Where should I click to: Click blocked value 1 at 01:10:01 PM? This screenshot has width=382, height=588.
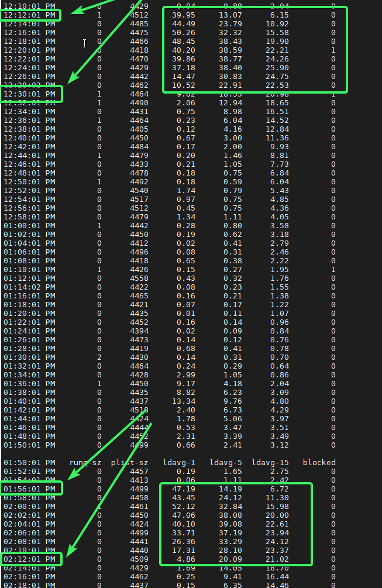333,270
